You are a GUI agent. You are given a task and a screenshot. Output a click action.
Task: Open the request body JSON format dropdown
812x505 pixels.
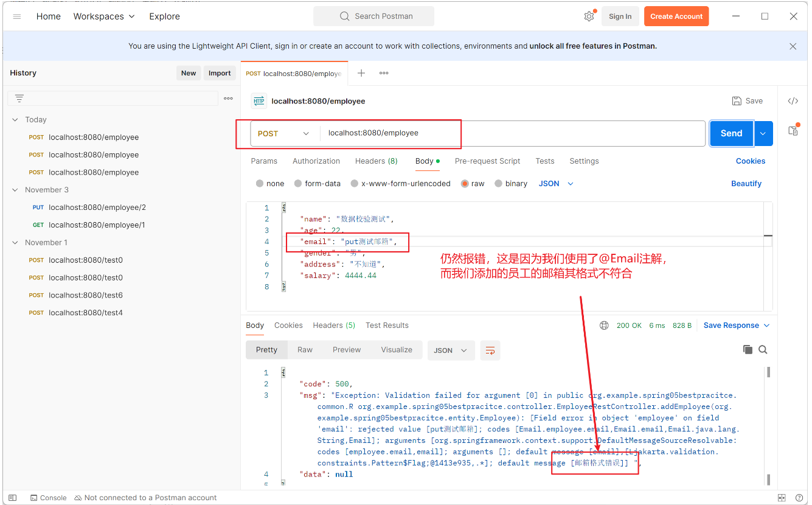click(556, 184)
